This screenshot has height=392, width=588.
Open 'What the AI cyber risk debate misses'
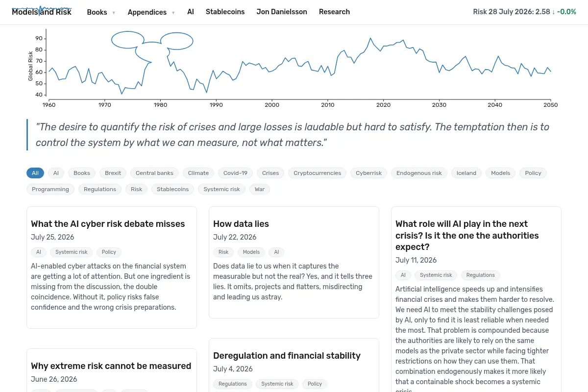(x=108, y=224)
